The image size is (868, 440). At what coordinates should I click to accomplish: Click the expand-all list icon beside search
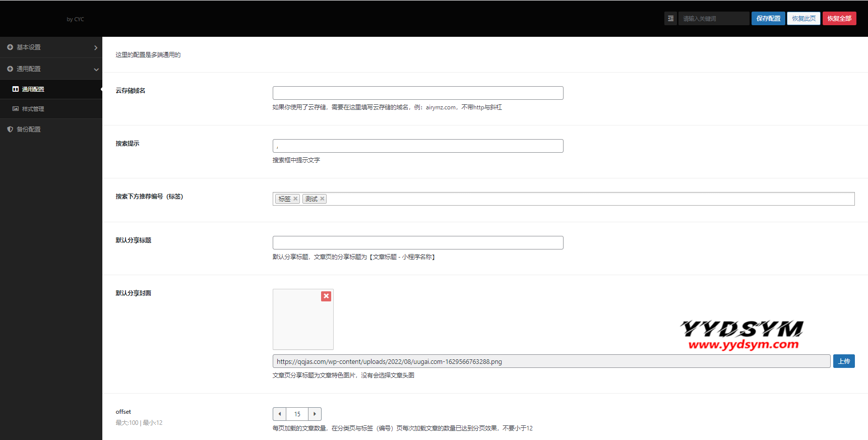[670, 19]
